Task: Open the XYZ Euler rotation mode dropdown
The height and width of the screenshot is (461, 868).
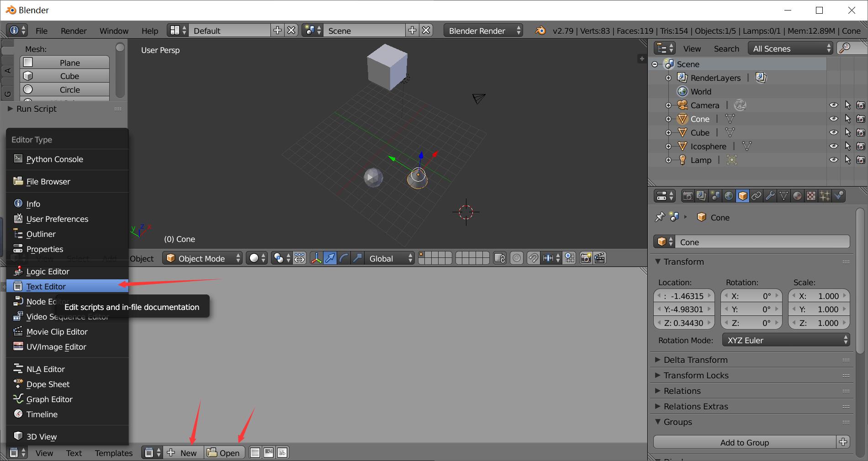Action: pyautogui.click(x=786, y=340)
